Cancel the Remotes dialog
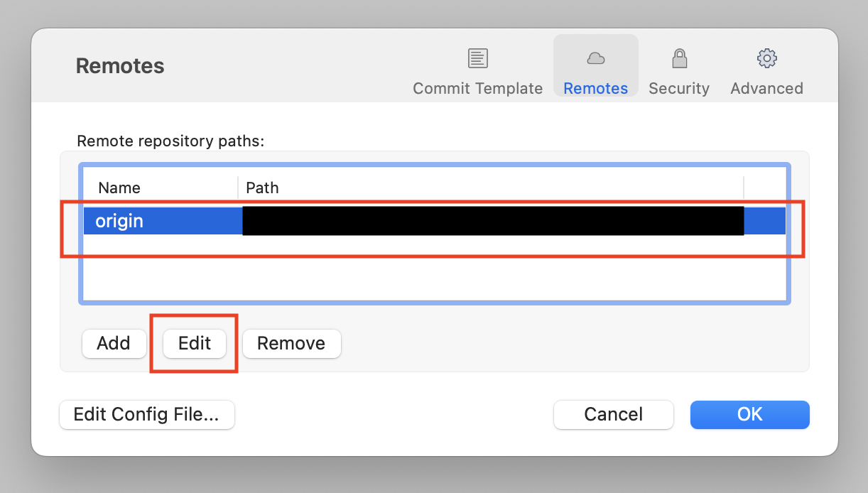The image size is (868, 493). pos(613,415)
